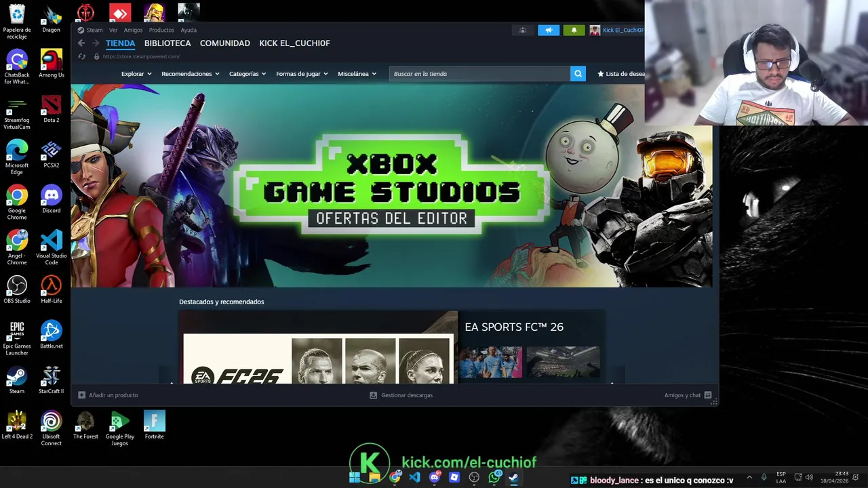Click the volume icon in system tray

(x=809, y=477)
